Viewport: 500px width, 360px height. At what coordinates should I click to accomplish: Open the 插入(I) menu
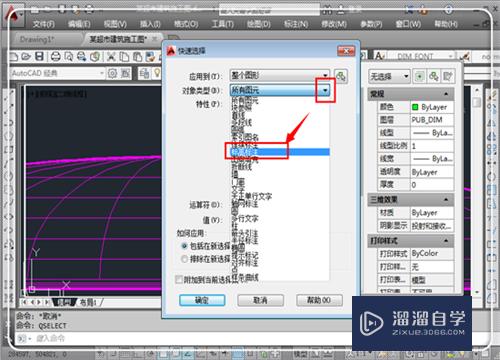150,24
